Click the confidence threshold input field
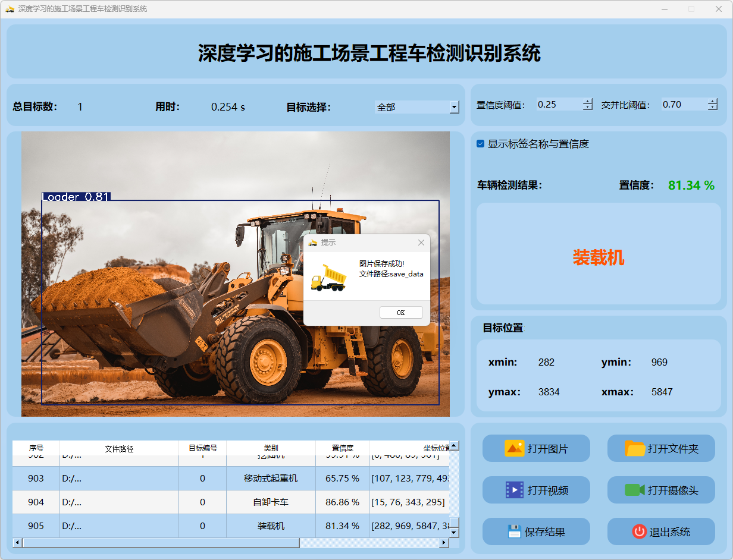The width and height of the screenshot is (733, 560). click(x=558, y=105)
